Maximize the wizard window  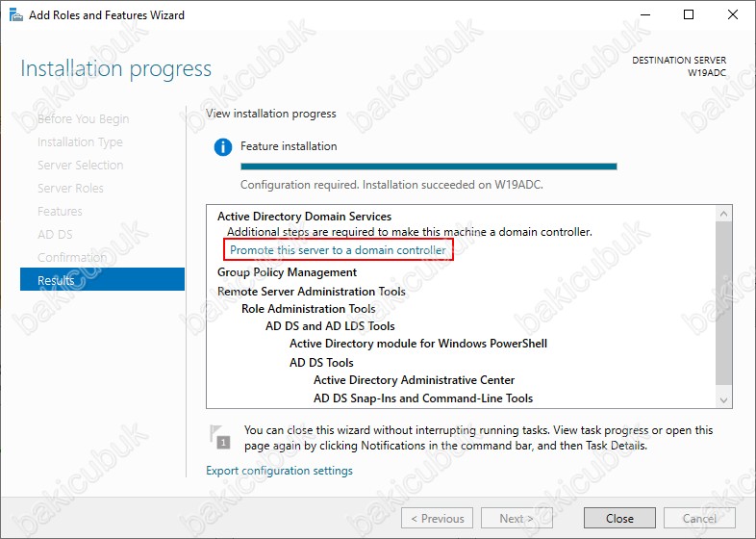[689, 15]
